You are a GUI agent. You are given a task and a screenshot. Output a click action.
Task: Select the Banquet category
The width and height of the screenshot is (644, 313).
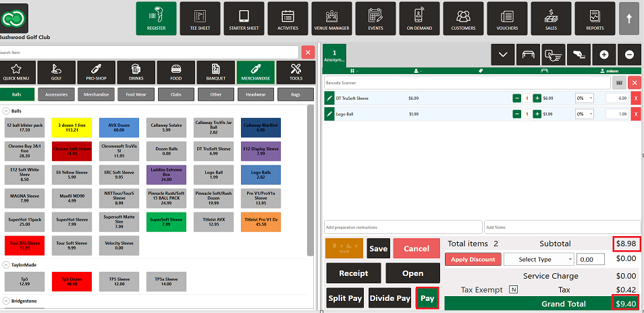(x=215, y=73)
